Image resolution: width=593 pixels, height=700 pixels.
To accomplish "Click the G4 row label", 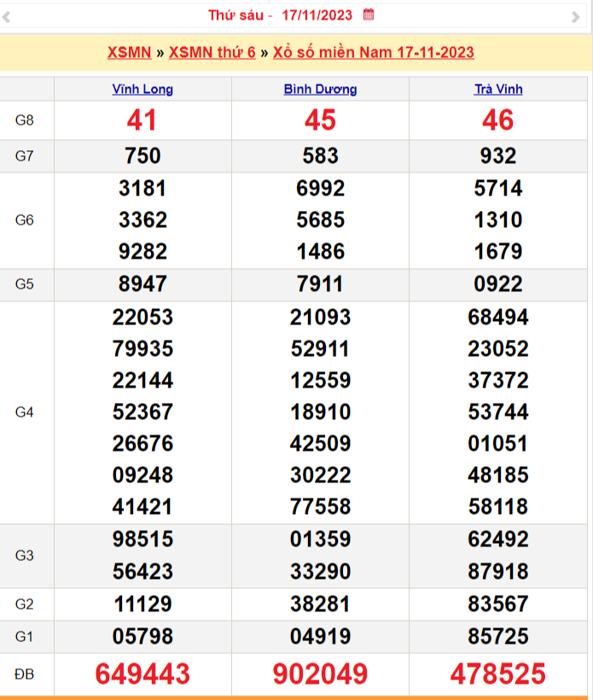I will coord(25,411).
